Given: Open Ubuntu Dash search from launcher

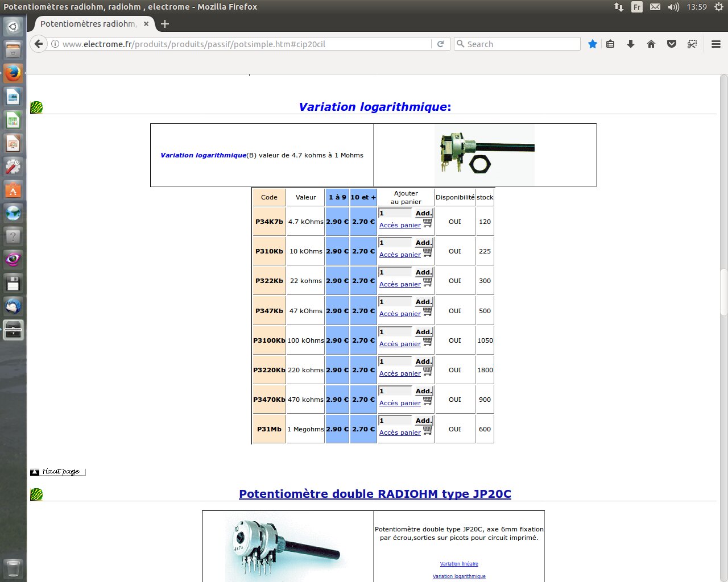Looking at the screenshot, I should [x=13, y=26].
